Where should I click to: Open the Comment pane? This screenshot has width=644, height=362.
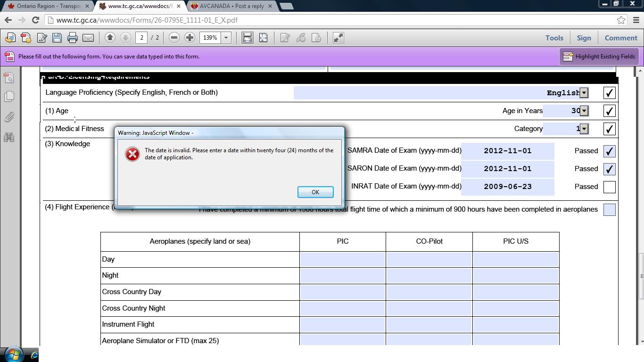pos(621,38)
